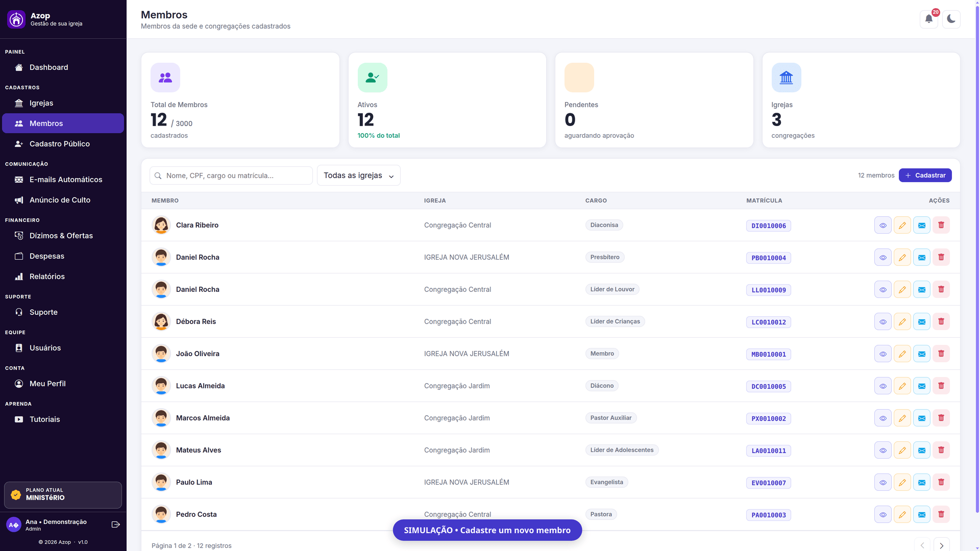Click the edit pencil for Clara Ribeiro
Viewport: 980px width, 551px height.
point(902,225)
